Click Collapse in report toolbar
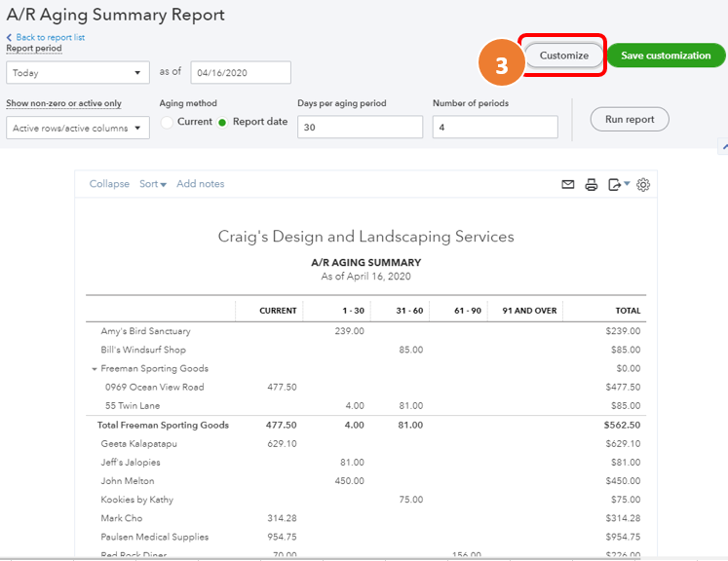 coord(109,184)
